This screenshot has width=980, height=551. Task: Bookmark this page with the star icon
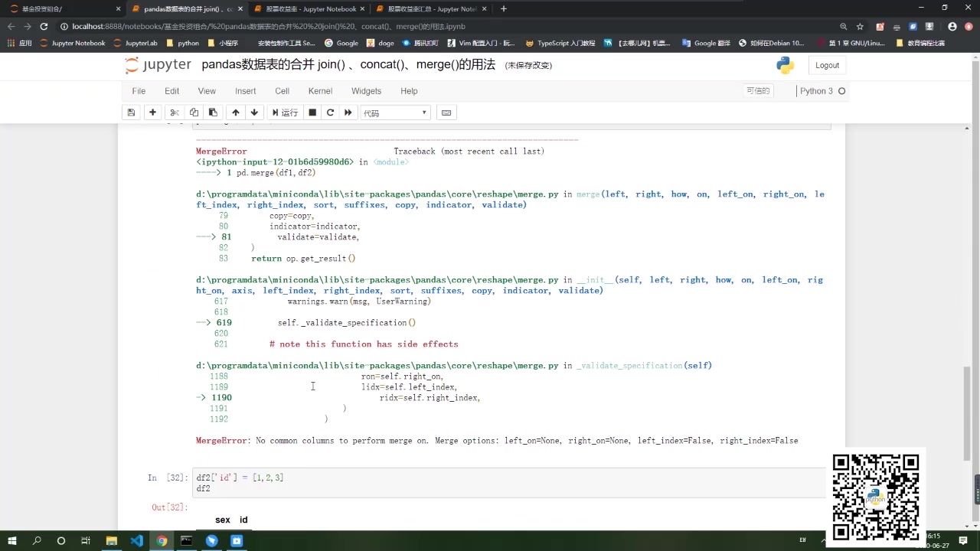coord(859,25)
